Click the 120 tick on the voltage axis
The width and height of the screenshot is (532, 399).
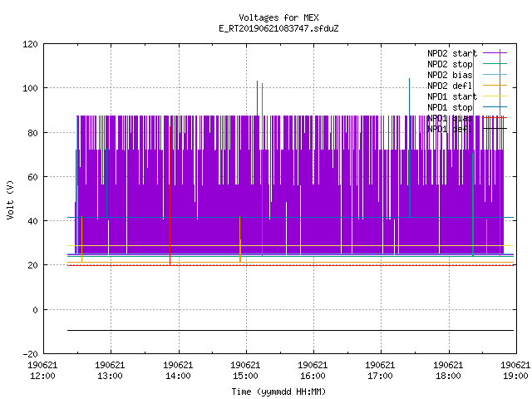pos(30,44)
